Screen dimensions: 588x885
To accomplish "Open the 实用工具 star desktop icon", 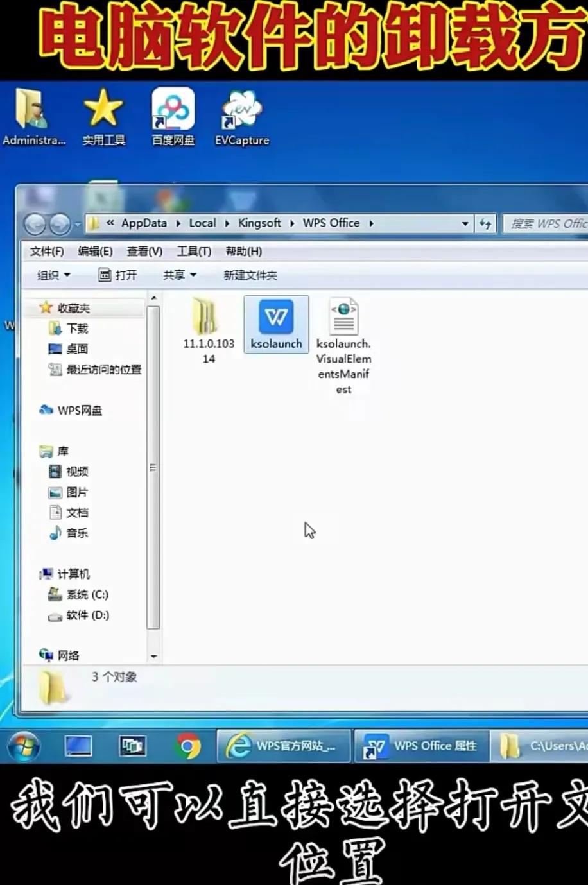I will coord(103,117).
